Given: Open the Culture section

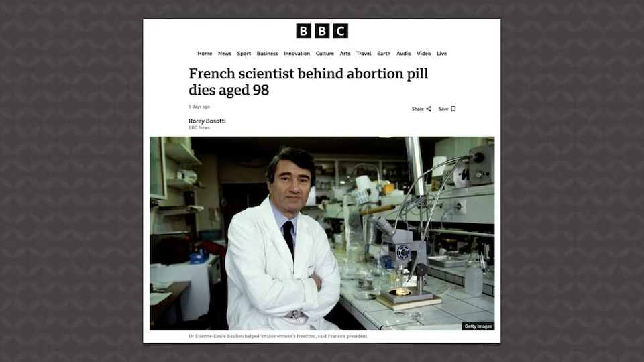Looking at the screenshot, I should (x=325, y=54).
